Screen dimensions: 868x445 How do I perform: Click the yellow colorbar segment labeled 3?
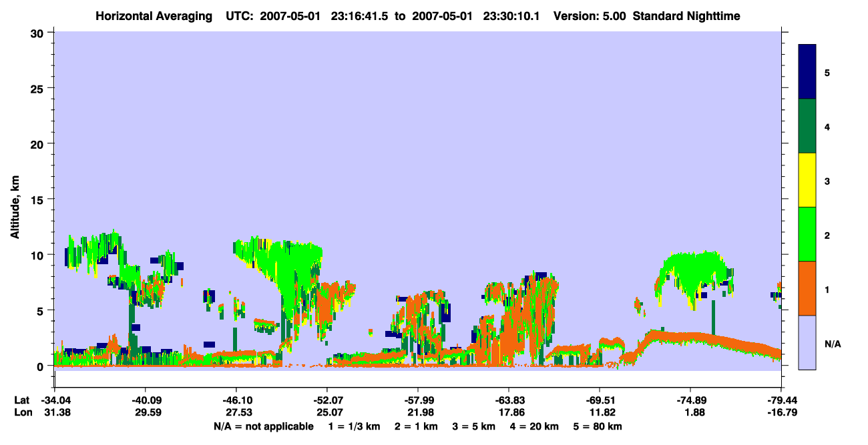pos(807,180)
